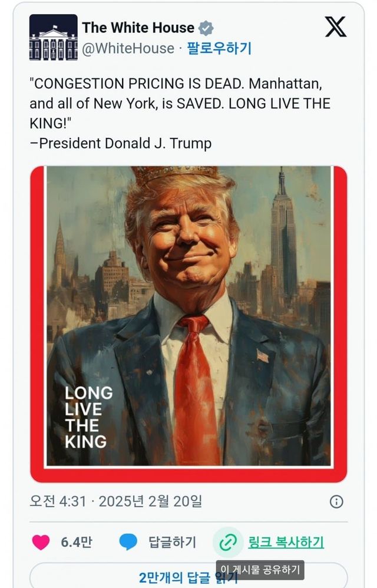
Task: Open 2만개의 답글 읽기 replies button
Action: (188, 577)
